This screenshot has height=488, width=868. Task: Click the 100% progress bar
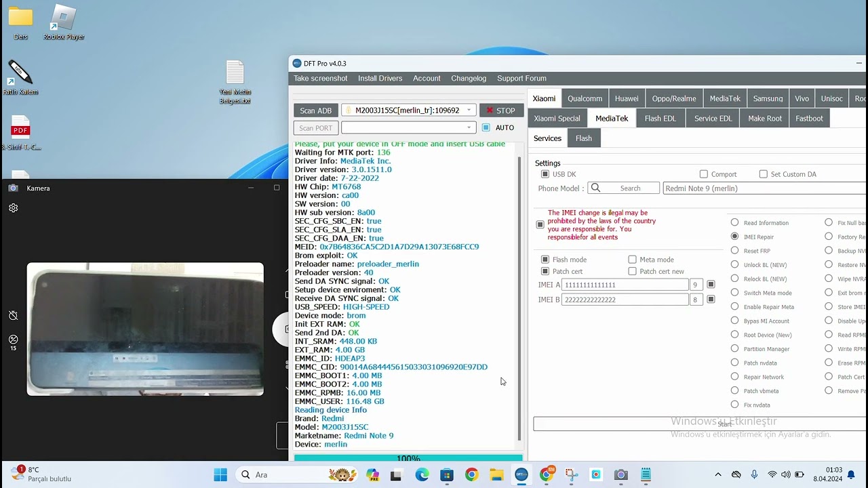408,458
